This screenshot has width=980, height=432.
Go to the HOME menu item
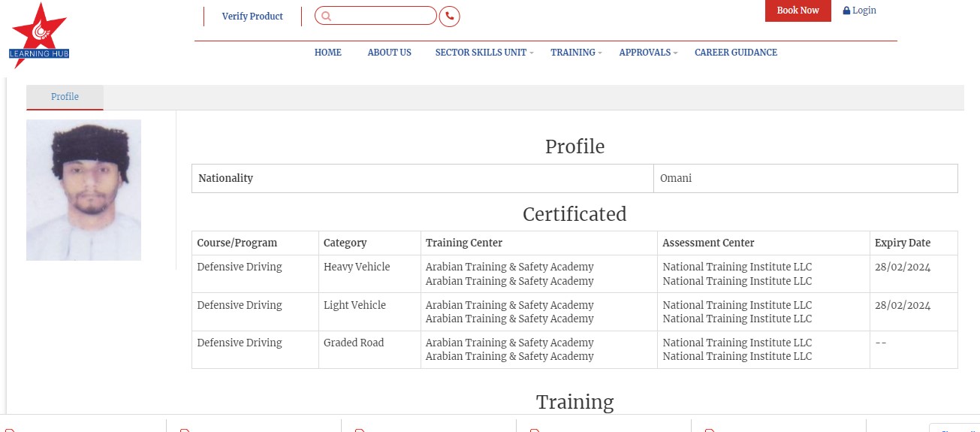click(x=327, y=53)
